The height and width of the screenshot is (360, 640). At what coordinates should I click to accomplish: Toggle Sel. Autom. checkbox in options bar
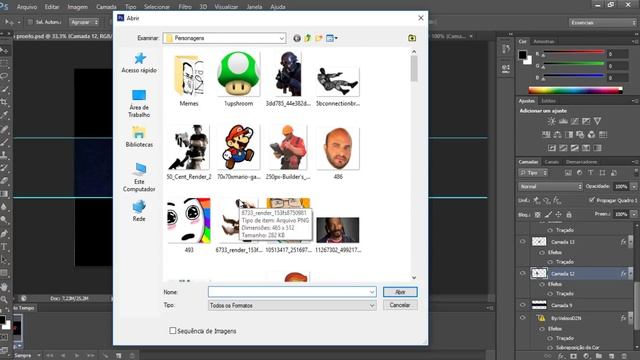[30, 22]
